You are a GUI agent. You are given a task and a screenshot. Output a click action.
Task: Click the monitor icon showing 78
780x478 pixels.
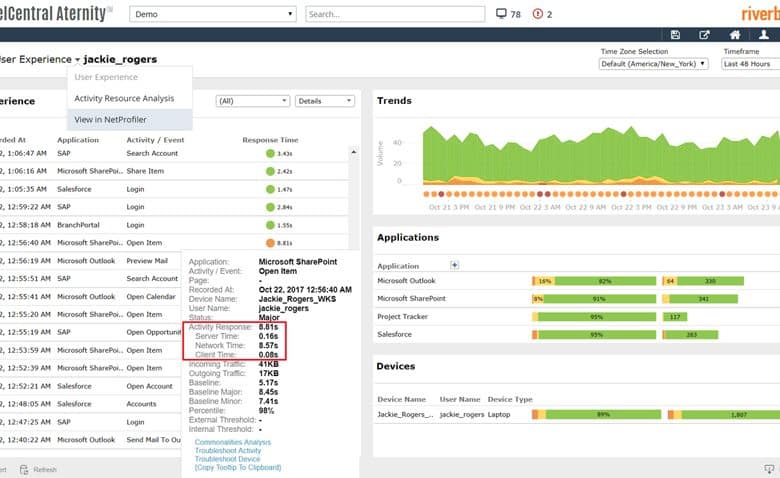tap(501, 13)
